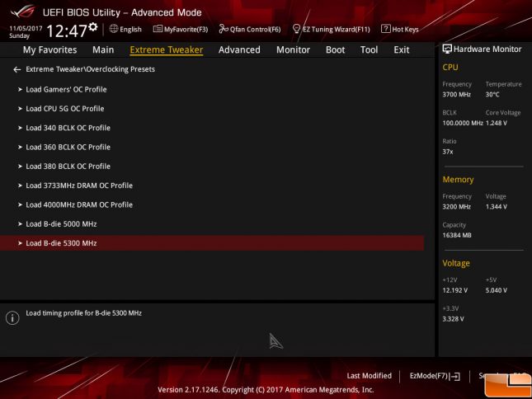Go to the Boot tab
Screen dimensions: 532x399
click(335, 49)
